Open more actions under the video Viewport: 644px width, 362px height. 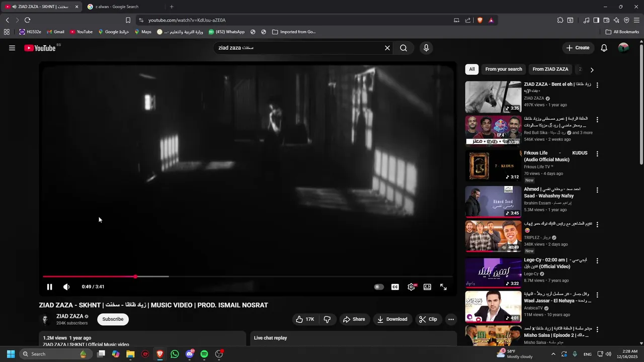pyautogui.click(x=451, y=319)
